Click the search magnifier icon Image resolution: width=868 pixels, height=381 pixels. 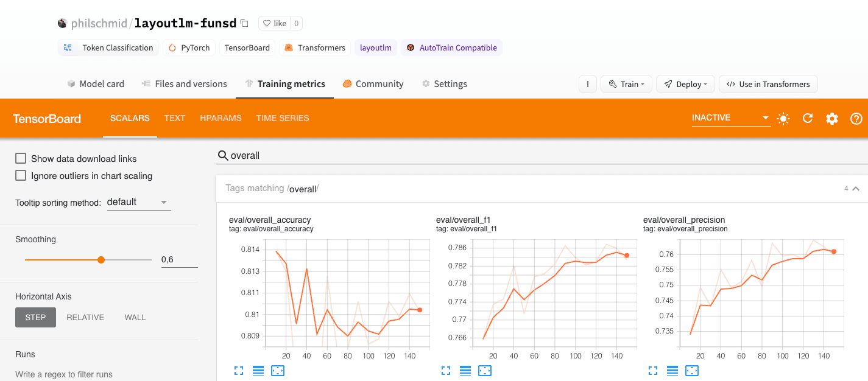pos(223,156)
